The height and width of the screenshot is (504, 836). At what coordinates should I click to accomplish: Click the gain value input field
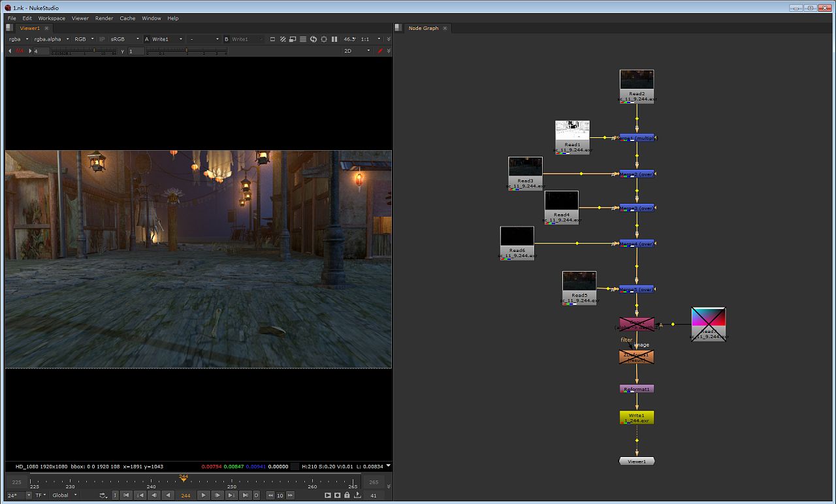pyautogui.click(x=40, y=51)
